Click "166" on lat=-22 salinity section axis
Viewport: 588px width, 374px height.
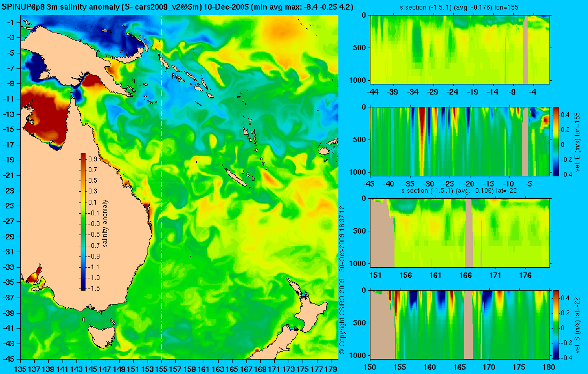point(466,276)
